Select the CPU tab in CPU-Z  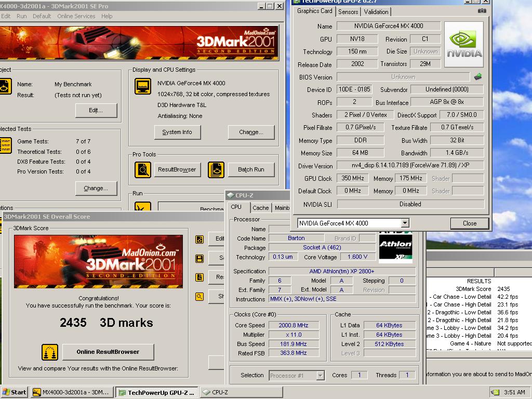click(236, 207)
